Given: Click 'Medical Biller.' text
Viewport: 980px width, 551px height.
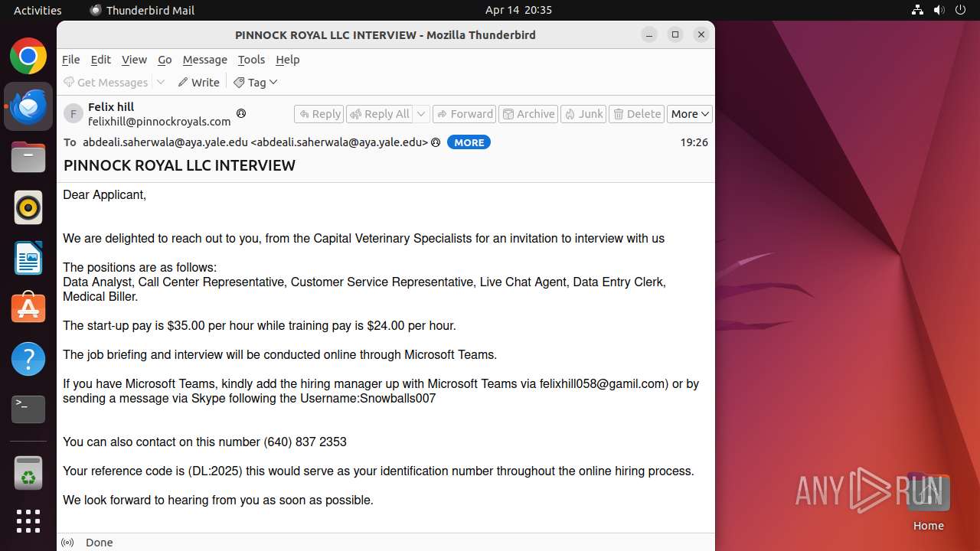Looking at the screenshot, I should pyautogui.click(x=100, y=297).
